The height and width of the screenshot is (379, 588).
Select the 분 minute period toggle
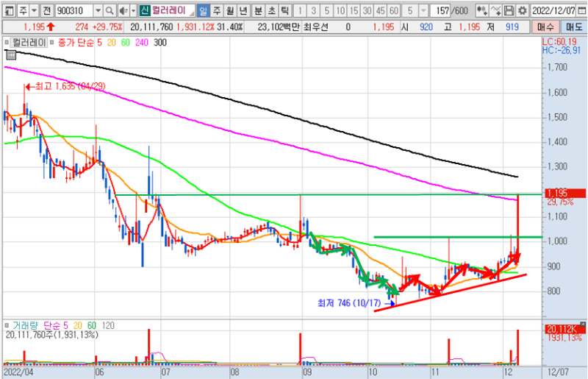[258, 11]
